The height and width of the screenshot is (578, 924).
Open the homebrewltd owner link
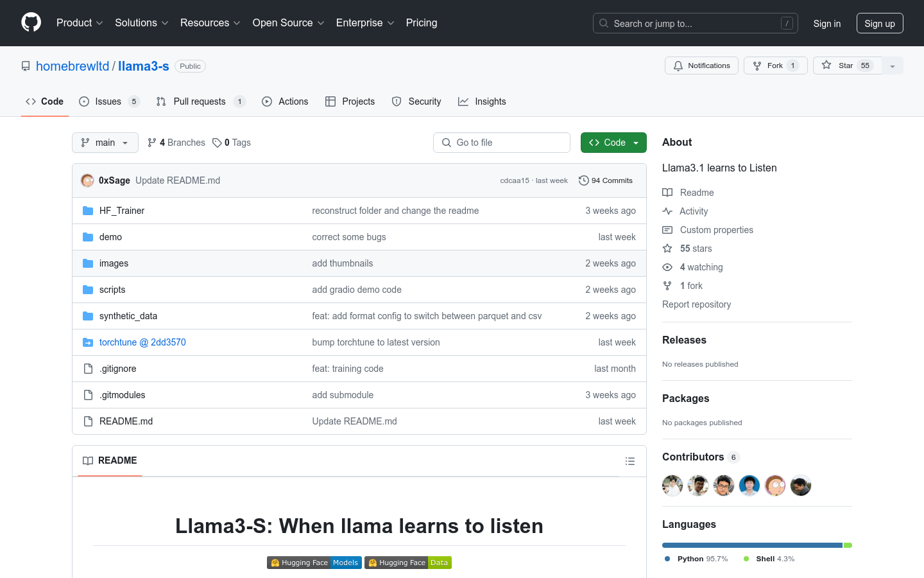click(x=73, y=66)
